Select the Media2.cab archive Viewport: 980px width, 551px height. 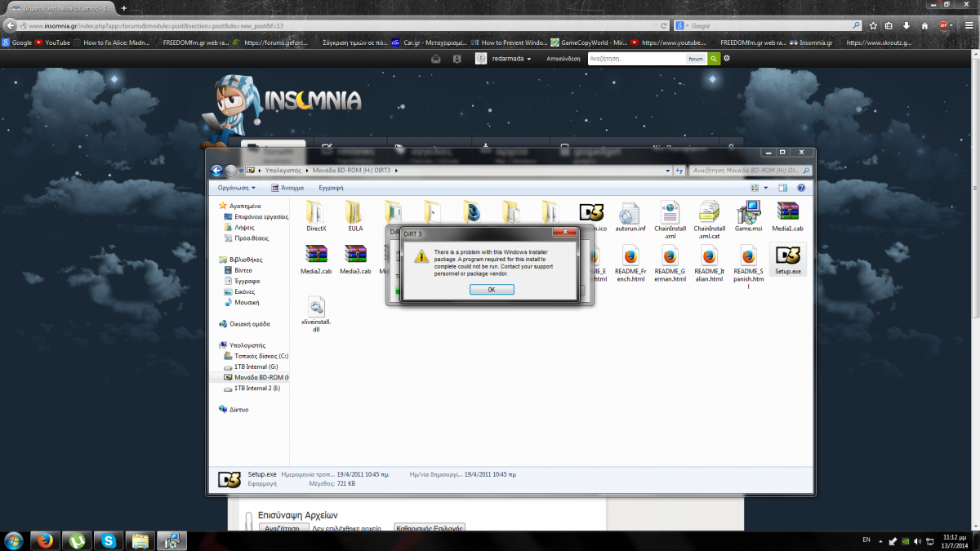click(316, 259)
